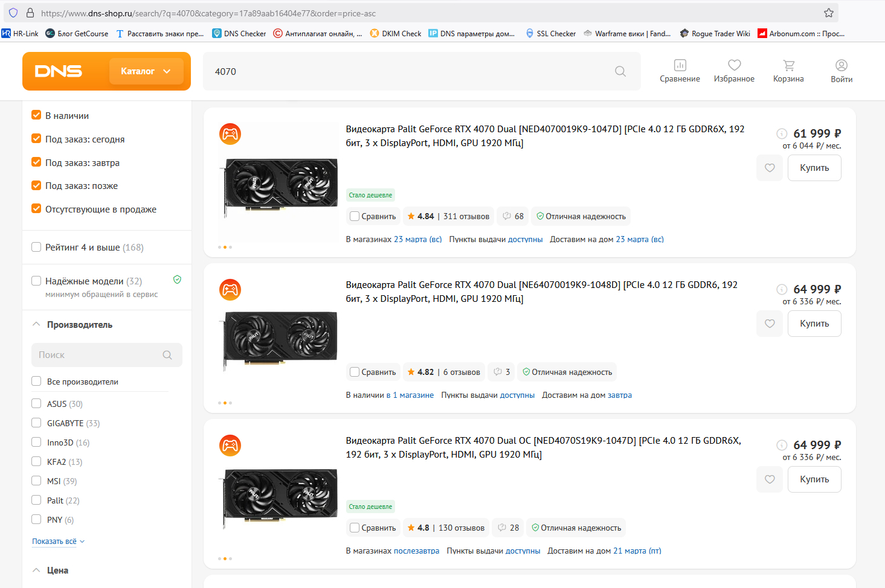Click the search magnifier icon in the search bar
The image size is (885, 588).
click(620, 71)
